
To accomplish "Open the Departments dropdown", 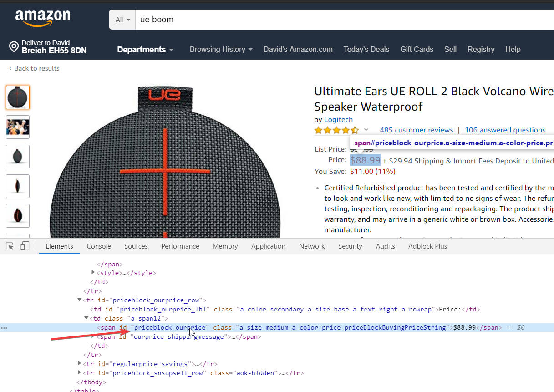I will [x=145, y=50].
